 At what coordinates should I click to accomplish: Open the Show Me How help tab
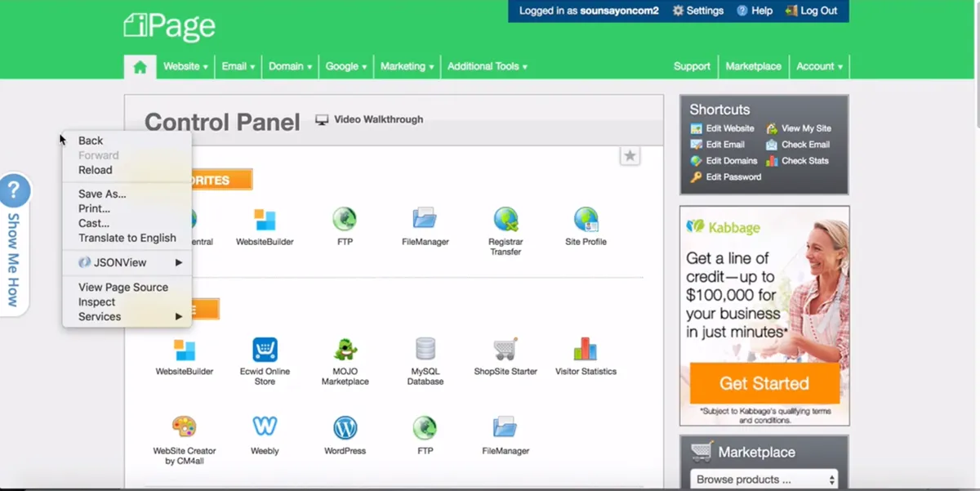[x=14, y=243]
